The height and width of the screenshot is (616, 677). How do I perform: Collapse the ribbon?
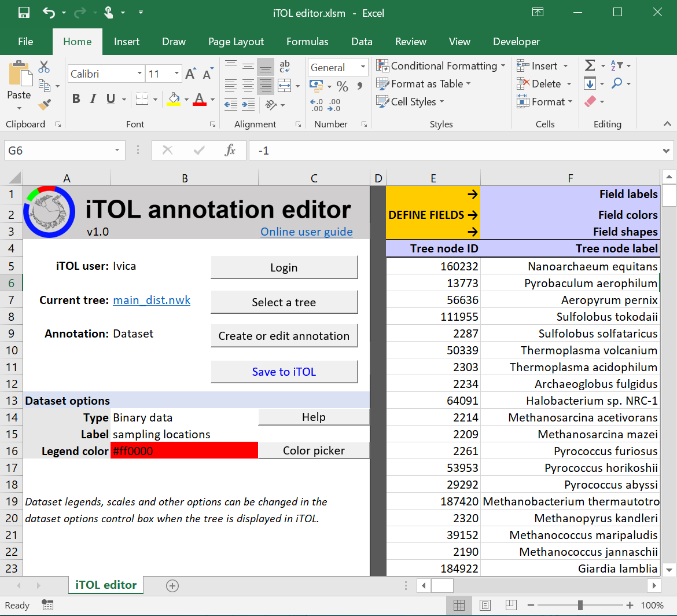pyautogui.click(x=667, y=124)
